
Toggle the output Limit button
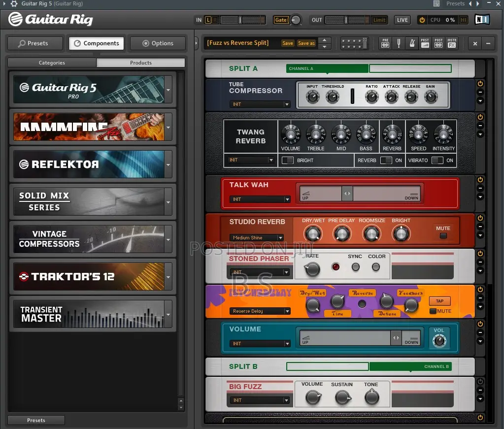point(379,20)
